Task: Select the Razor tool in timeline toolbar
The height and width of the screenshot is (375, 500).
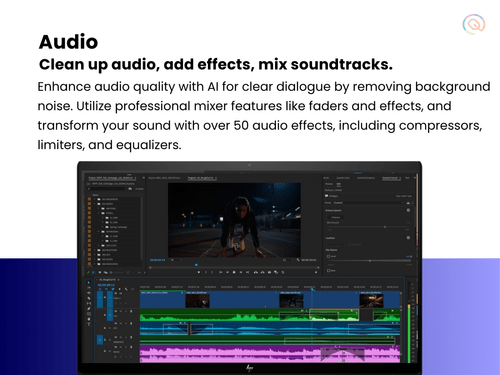Action: (x=89, y=298)
